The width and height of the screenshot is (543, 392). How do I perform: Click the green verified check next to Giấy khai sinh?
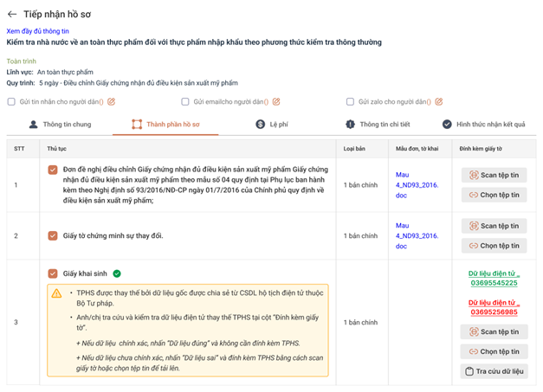(117, 273)
